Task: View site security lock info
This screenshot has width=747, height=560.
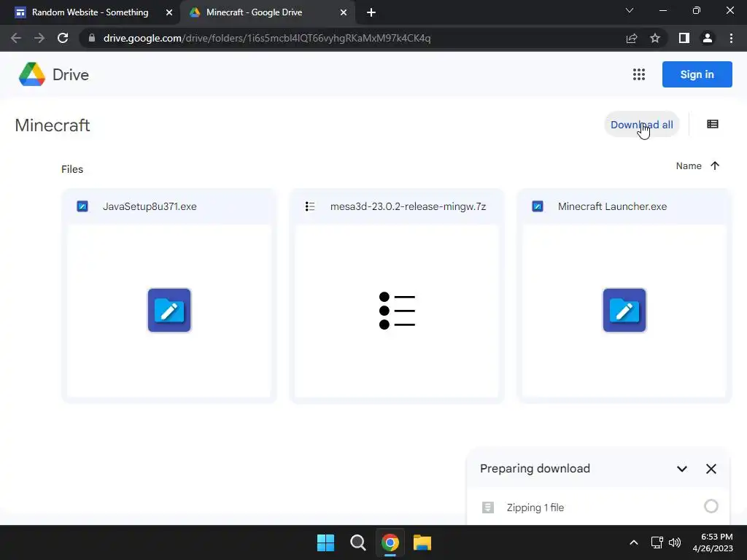Action: click(92, 38)
